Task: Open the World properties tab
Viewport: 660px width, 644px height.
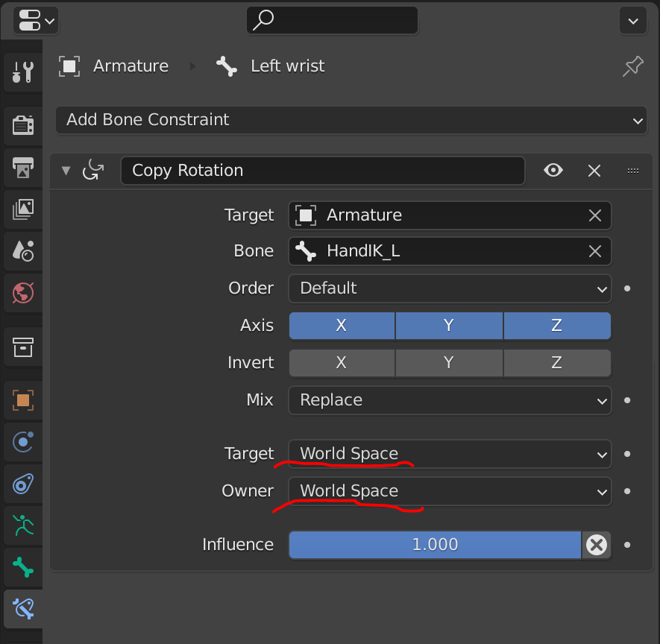Action: click(x=22, y=293)
